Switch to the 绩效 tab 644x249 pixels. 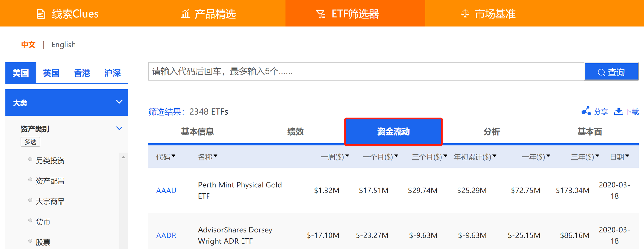(296, 132)
